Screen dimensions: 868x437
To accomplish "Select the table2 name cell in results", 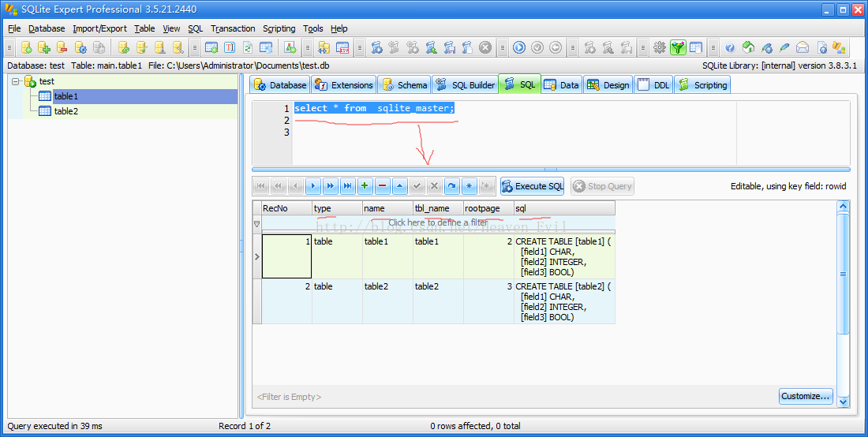I will [387, 301].
